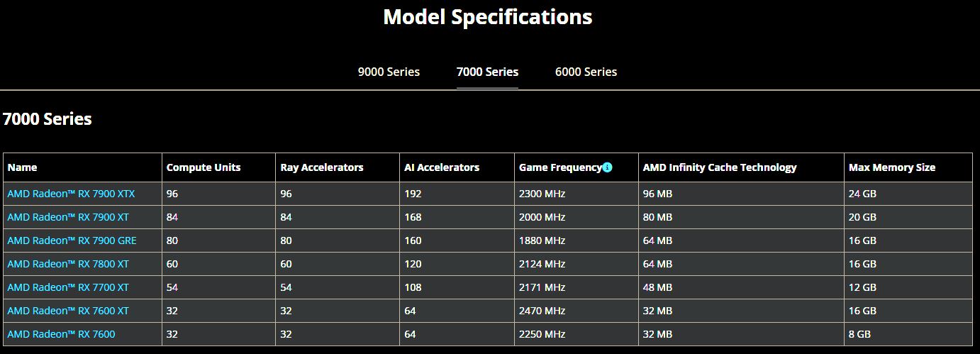980x354 pixels.
Task: Visit the AMD Radeon RX 7900 GRE page
Action: click(x=72, y=240)
